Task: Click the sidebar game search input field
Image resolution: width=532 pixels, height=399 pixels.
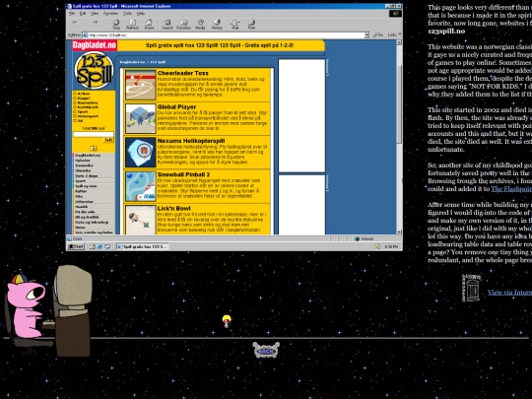Action: click(94, 134)
